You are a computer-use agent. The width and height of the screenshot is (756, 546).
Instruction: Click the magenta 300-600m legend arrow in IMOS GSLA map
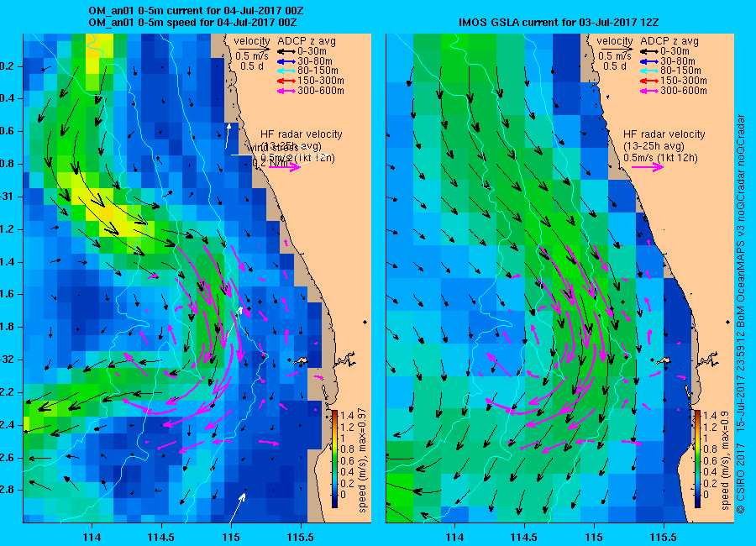(x=648, y=91)
